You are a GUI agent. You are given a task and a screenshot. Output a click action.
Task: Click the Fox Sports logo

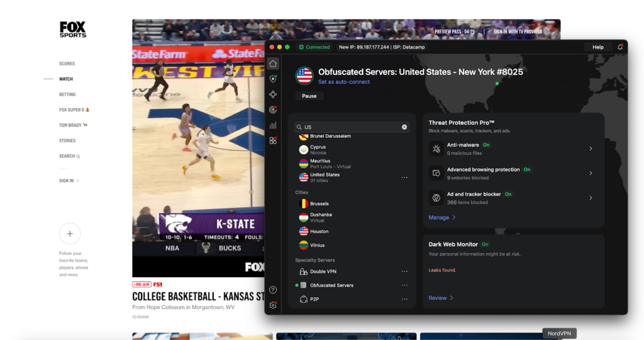73,30
